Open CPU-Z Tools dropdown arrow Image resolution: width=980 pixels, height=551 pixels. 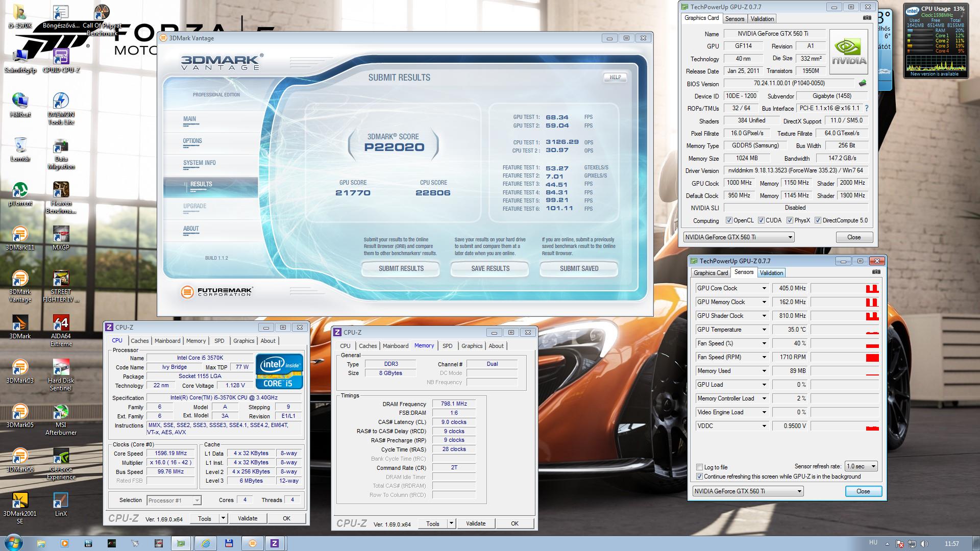click(x=223, y=518)
